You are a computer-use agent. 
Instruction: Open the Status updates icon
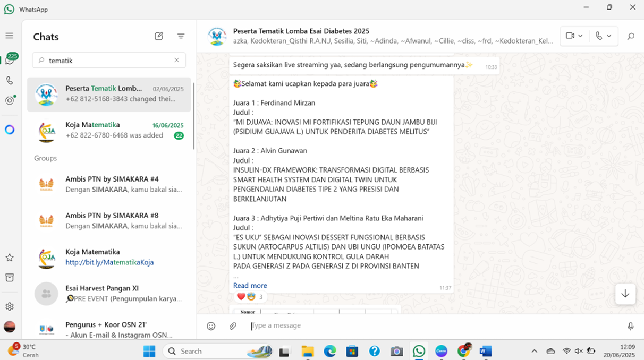click(10, 100)
